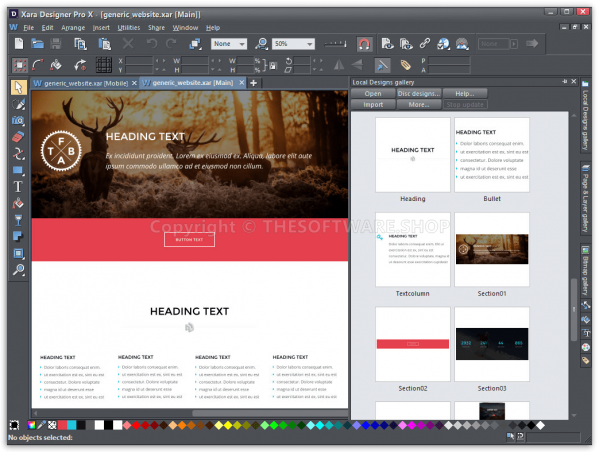Switch to generic_website.xar [Mobile] tab
599x452 pixels.
point(86,83)
